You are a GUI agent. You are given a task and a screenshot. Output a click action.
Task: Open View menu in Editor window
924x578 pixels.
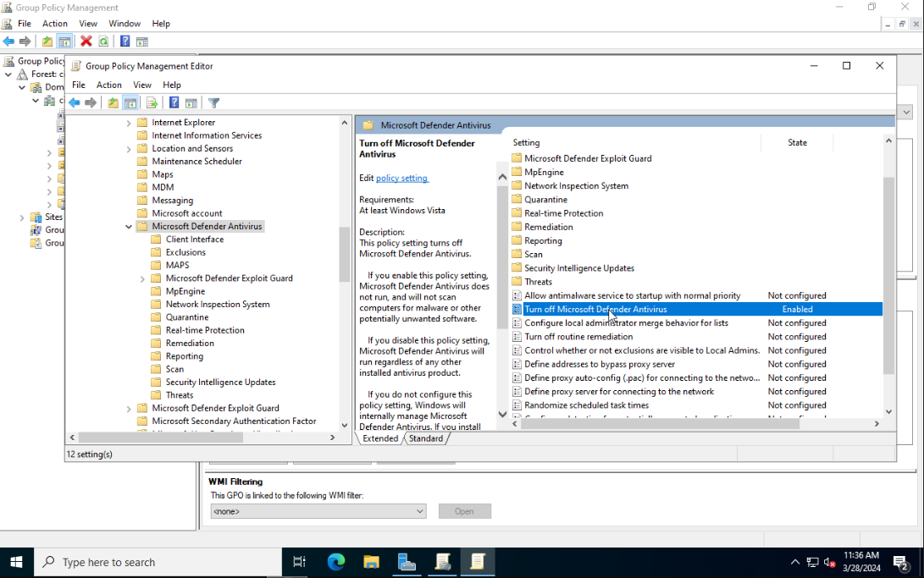pyautogui.click(x=142, y=85)
